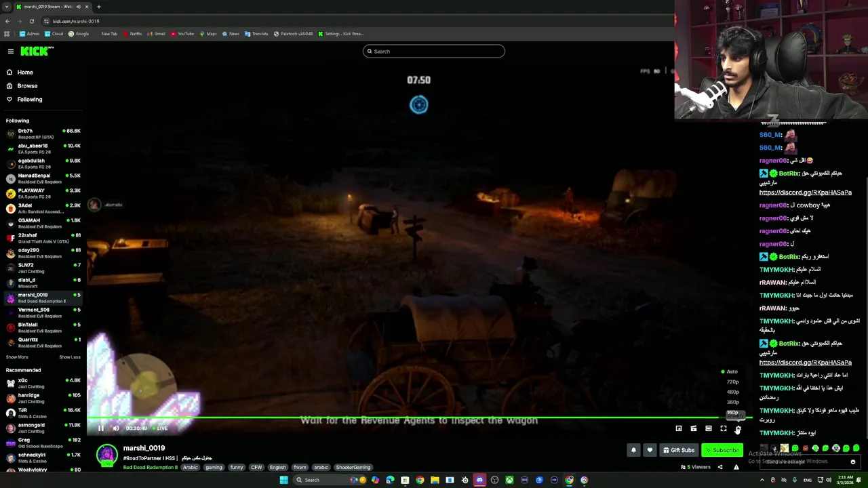Viewport: 868px width, 488px height.
Task: Expand following list with Show More
Action: point(17,357)
